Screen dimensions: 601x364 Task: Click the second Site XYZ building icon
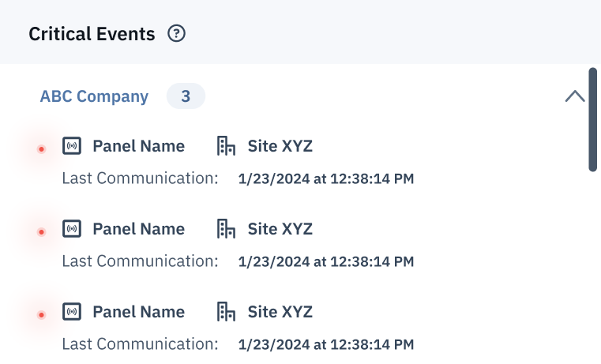tap(226, 229)
